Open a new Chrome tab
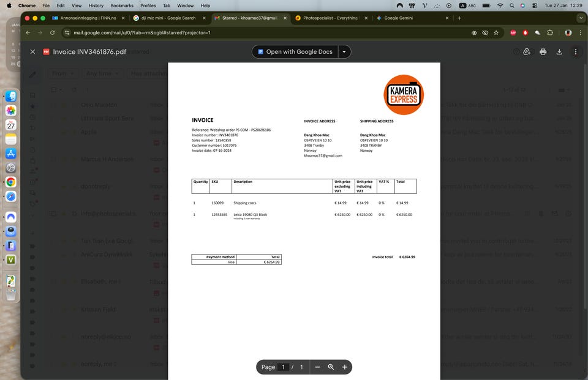 459,18
